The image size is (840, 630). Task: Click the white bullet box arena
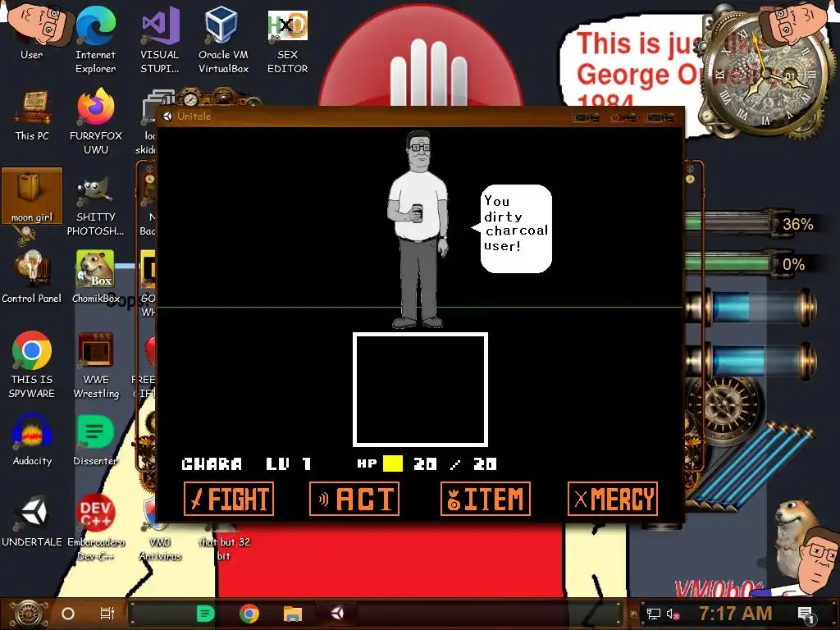click(420, 390)
